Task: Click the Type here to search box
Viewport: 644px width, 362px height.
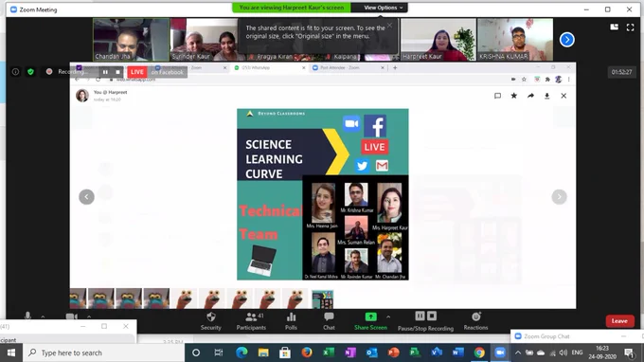Action: 102,353
